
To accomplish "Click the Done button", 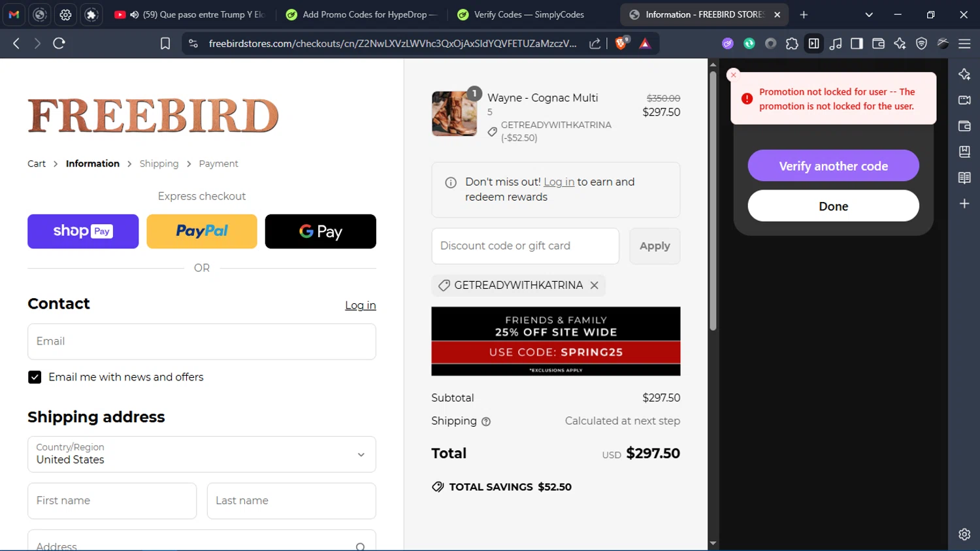I will [x=833, y=206].
